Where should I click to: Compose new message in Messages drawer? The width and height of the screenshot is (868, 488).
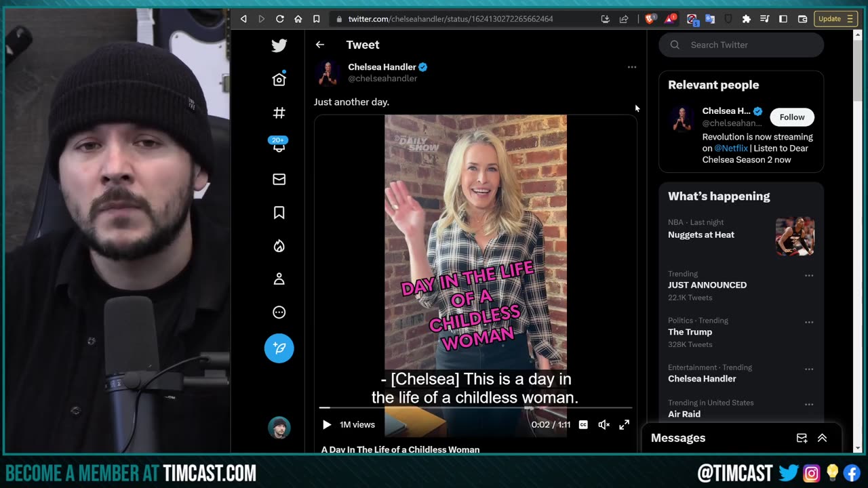pyautogui.click(x=802, y=438)
